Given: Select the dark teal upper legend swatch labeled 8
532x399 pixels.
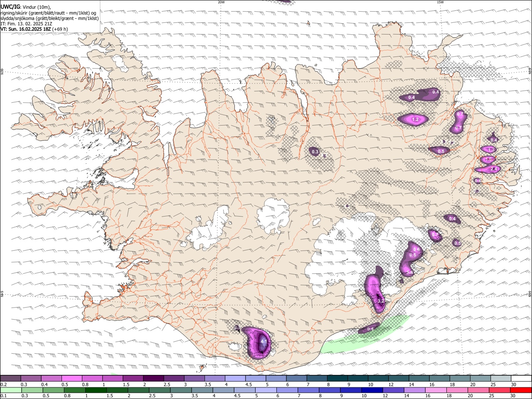Looking at the screenshot, I should point(337,378).
